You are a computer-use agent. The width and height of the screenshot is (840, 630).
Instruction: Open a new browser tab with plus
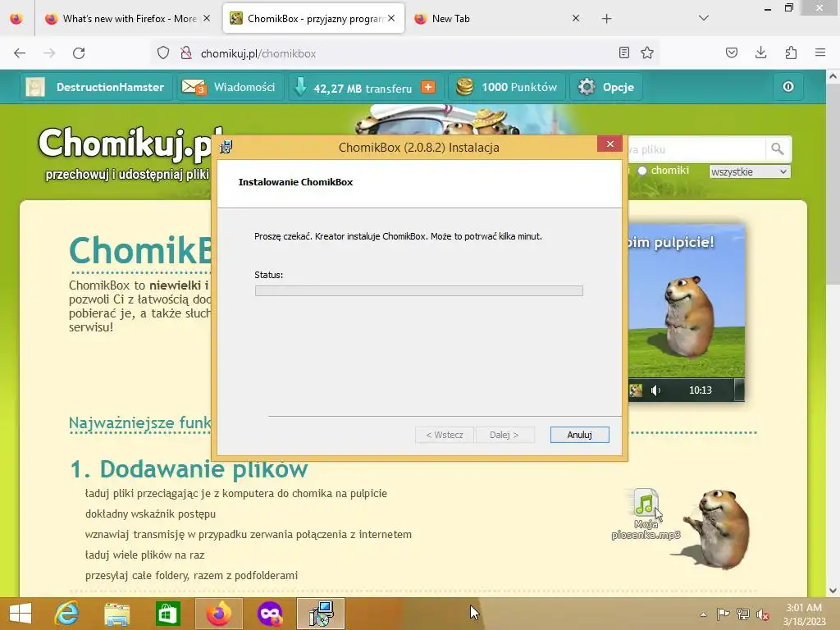tap(606, 19)
